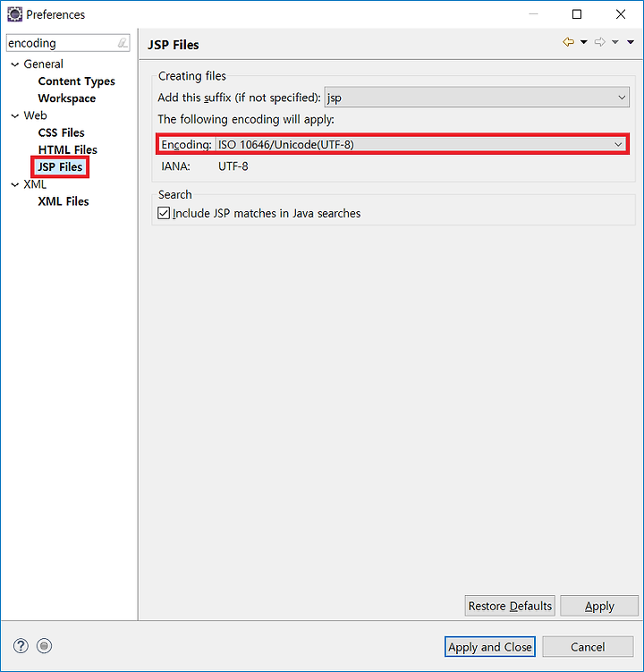Image resolution: width=644 pixels, height=672 pixels.
Task: Cancel the Preferences dialog
Action: 588,647
